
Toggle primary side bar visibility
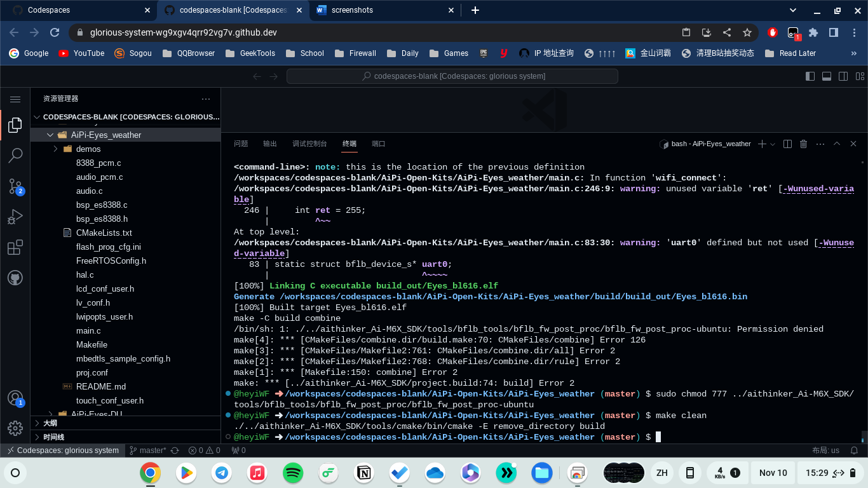[x=810, y=76]
